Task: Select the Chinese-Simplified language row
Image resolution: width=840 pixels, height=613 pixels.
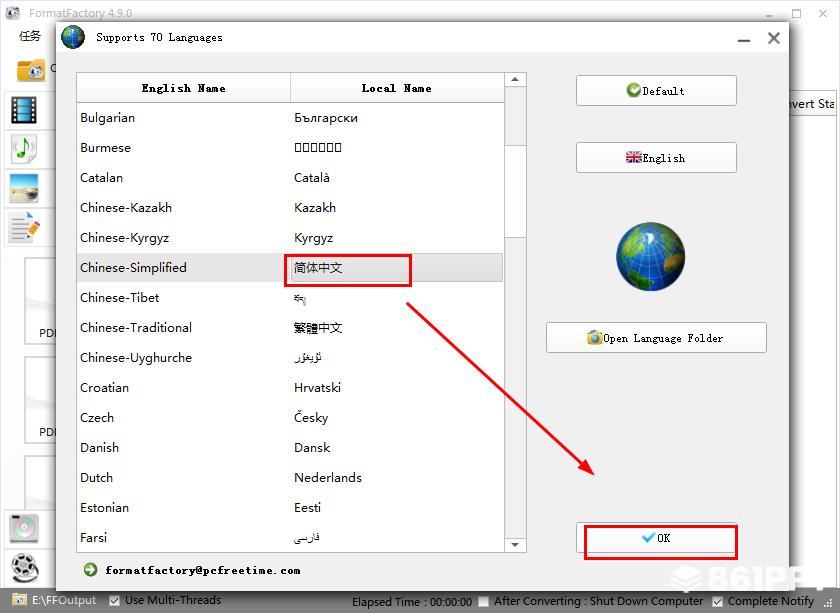Action: [290, 268]
